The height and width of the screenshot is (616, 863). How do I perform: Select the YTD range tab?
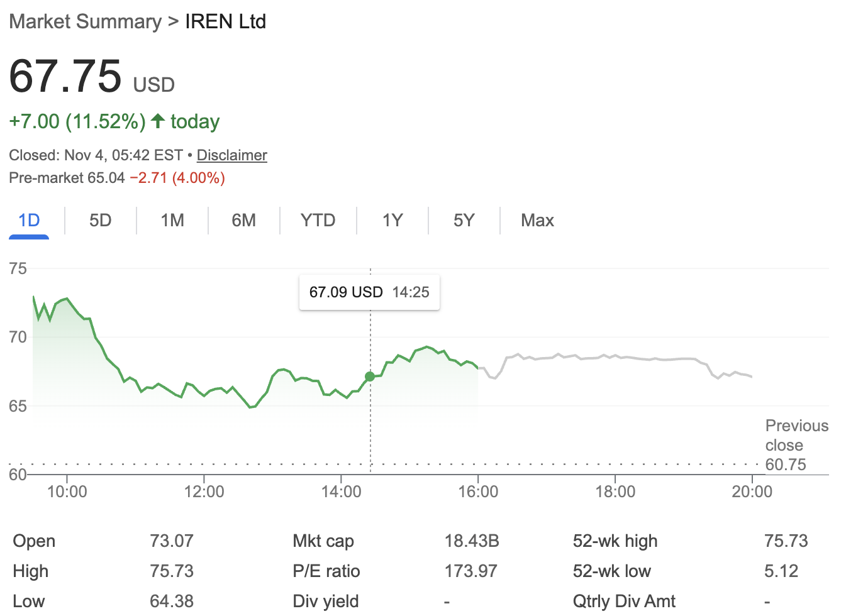(x=318, y=221)
